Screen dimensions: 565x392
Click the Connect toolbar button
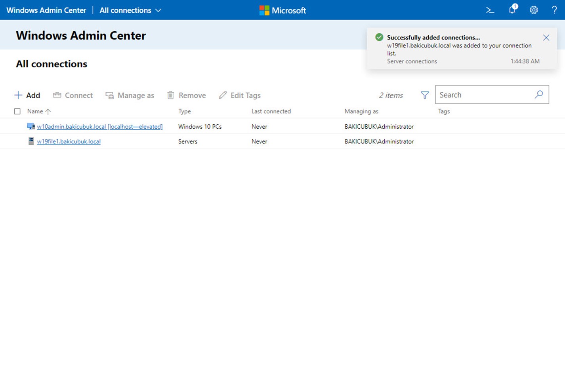click(73, 95)
